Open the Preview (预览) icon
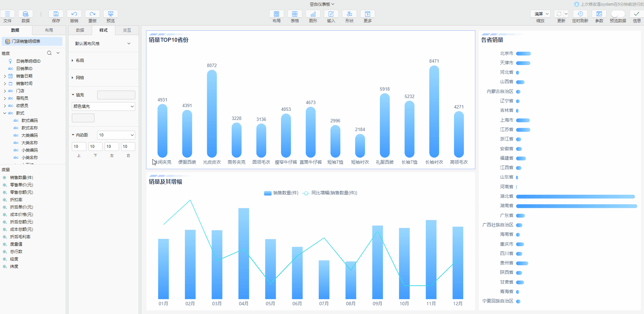The width and height of the screenshot is (644, 314). coord(111,14)
